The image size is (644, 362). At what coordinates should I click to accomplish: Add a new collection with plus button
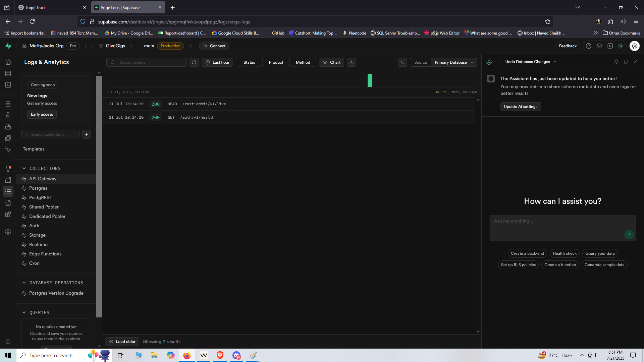point(87,134)
